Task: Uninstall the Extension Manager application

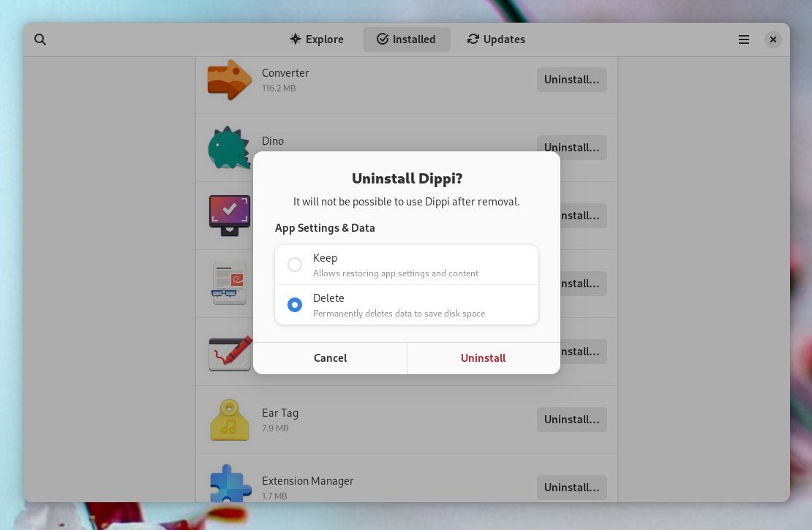Action: (x=571, y=487)
